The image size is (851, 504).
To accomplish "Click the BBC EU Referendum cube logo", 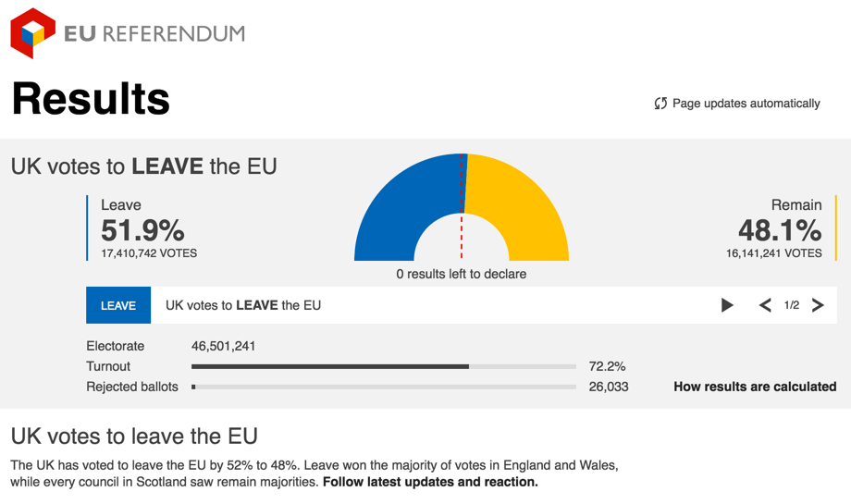I will pos(32,33).
